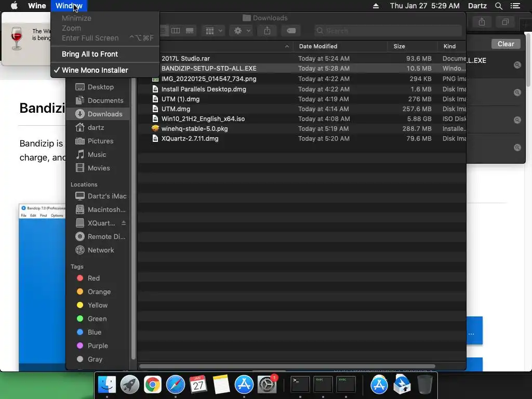
Task: Open Notification Center list icon
Action: 515,6
